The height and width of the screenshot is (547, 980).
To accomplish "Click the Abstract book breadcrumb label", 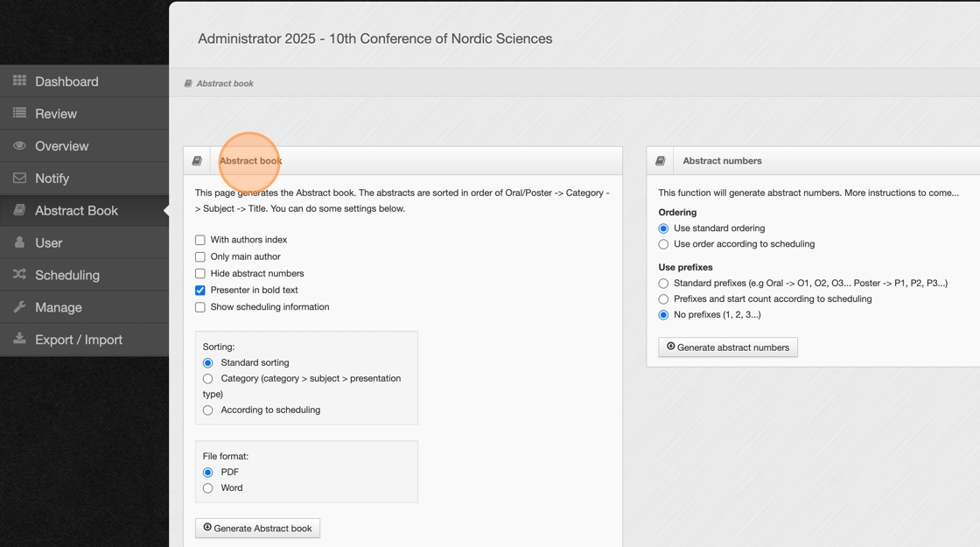I will [225, 84].
